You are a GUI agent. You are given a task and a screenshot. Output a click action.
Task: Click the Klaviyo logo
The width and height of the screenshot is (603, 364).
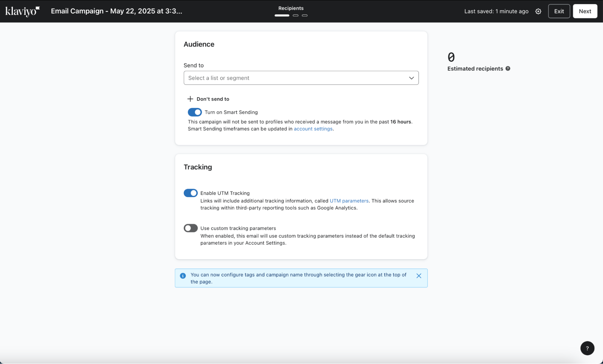[x=22, y=11]
